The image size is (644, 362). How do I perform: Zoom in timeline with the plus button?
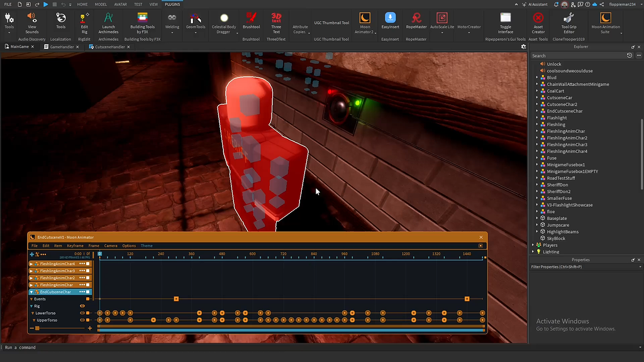[x=89, y=328]
